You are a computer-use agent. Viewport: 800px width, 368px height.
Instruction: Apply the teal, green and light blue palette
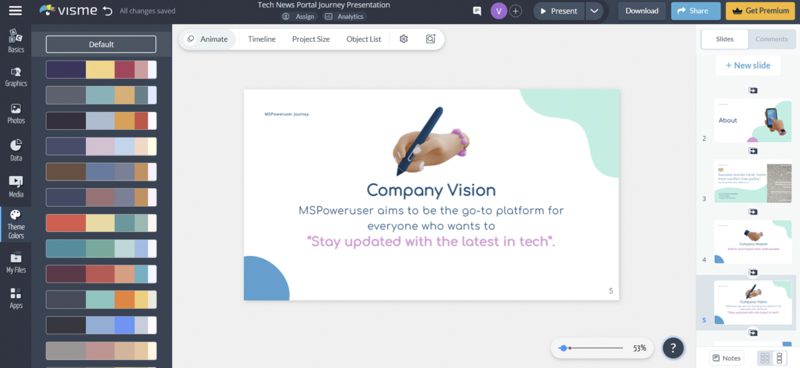(x=101, y=249)
